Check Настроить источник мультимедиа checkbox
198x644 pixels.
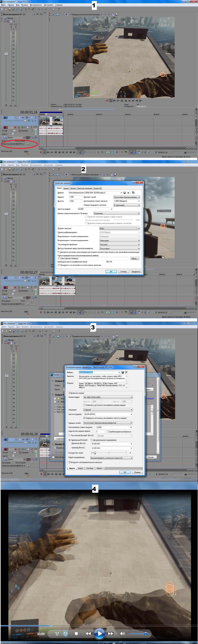pyautogui.click(x=59, y=252)
